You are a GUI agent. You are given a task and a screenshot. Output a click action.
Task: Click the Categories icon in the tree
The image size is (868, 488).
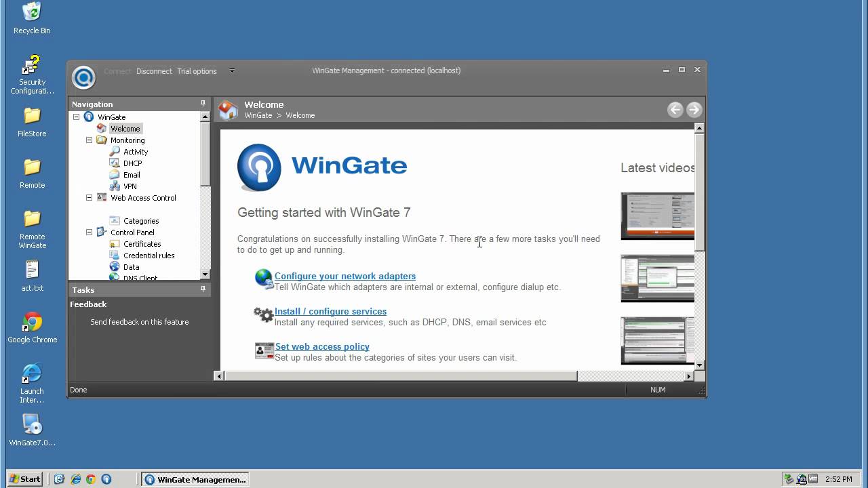pos(115,221)
